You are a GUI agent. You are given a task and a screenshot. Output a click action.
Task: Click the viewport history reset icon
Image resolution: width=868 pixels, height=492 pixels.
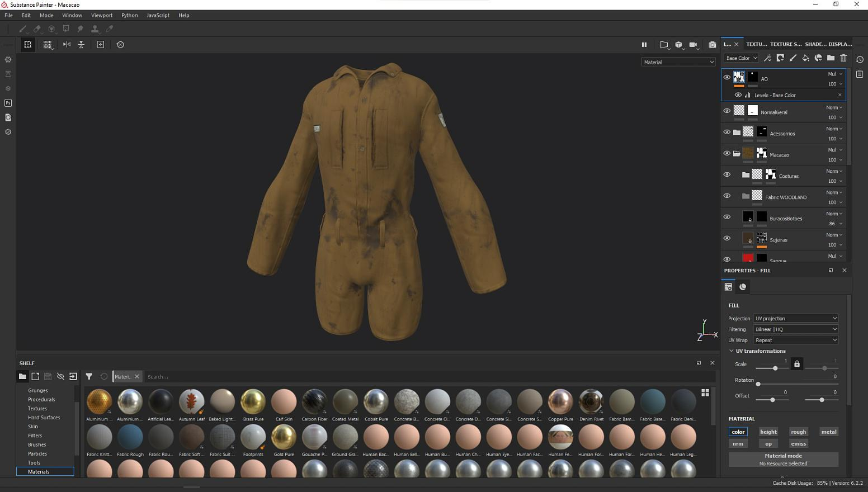click(x=120, y=45)
